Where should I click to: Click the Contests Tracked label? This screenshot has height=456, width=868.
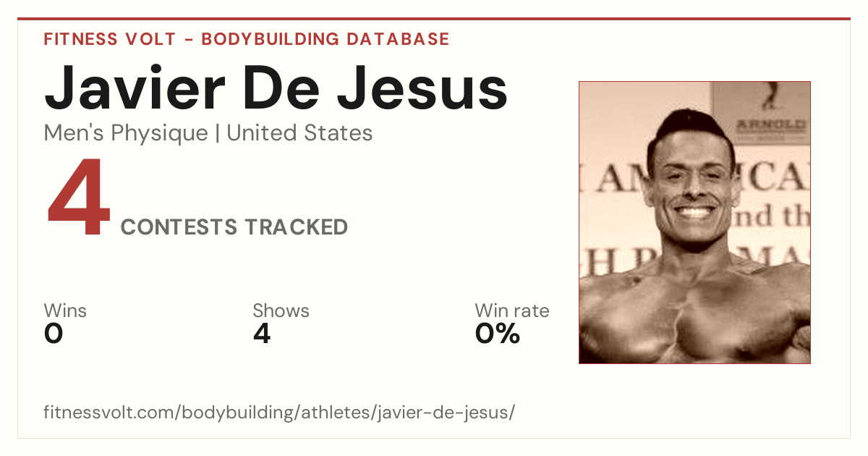[x=234, y=227]
